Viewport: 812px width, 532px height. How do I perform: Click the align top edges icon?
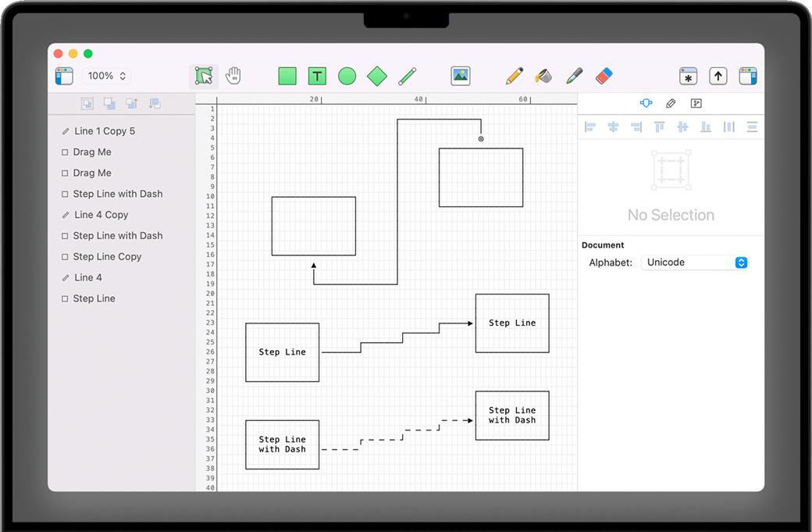(x=659, y=127)
